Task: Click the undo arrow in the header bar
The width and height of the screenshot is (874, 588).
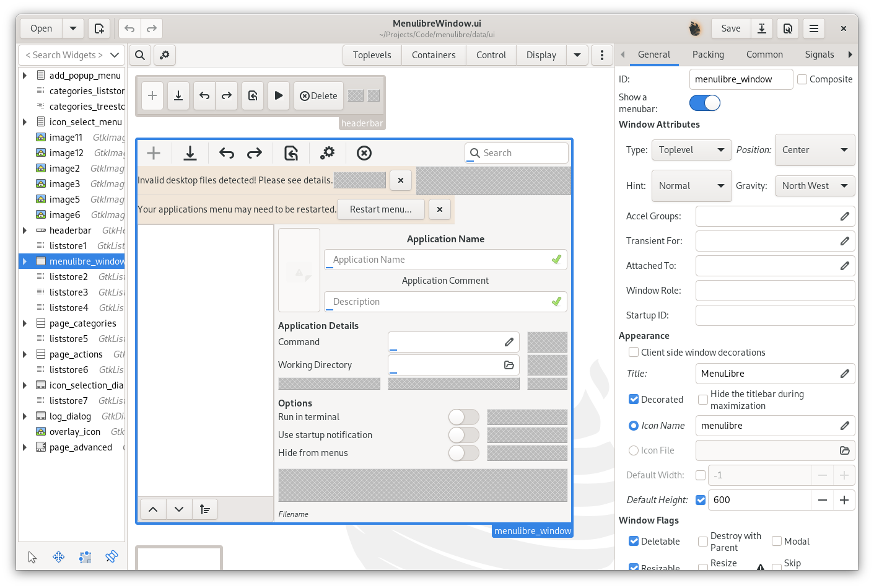Action: [129, 28]
